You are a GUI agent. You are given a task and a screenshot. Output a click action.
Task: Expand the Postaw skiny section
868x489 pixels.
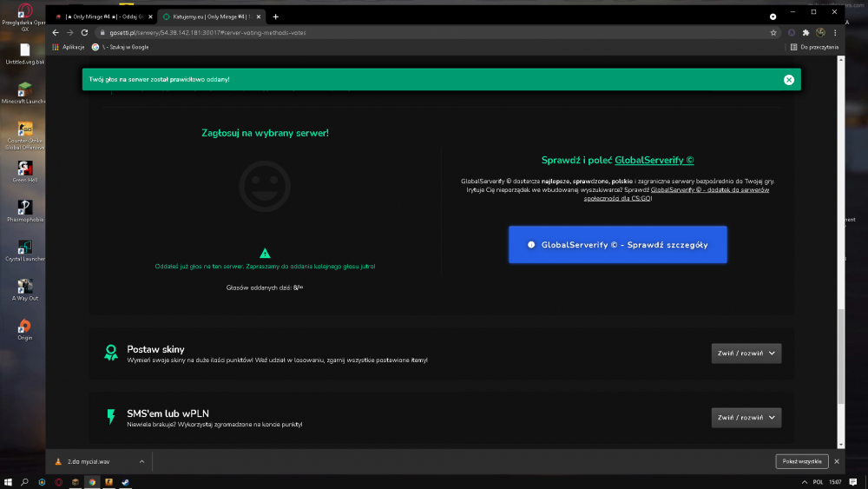(746, 354)
